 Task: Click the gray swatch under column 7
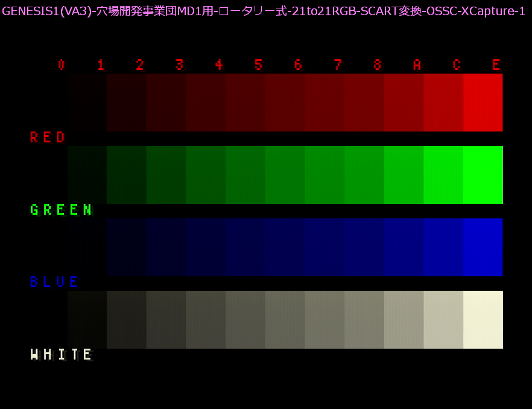[325, 319]
